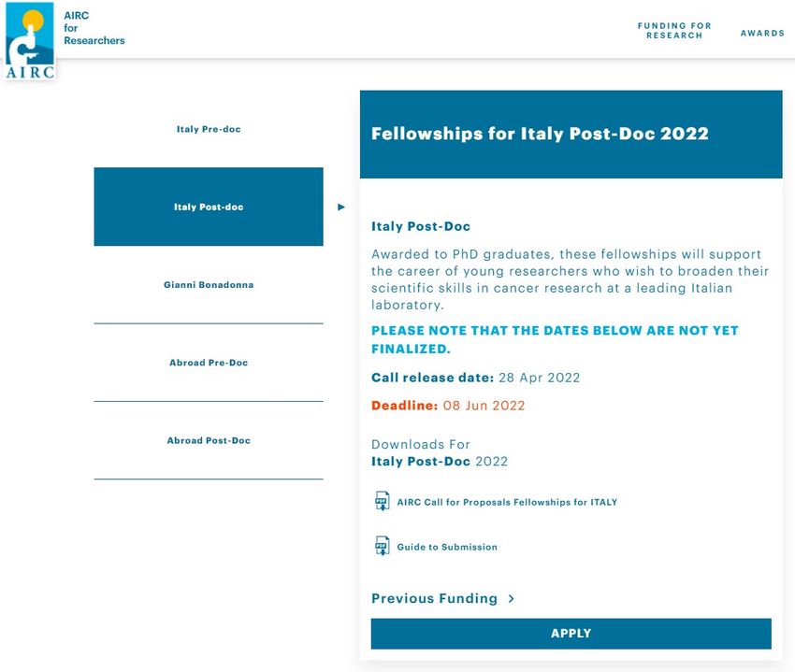Image resolution: width=795 pixels, height=672 pixels.
Task: Click the Previous Funding link text
Action: point(434,598)
